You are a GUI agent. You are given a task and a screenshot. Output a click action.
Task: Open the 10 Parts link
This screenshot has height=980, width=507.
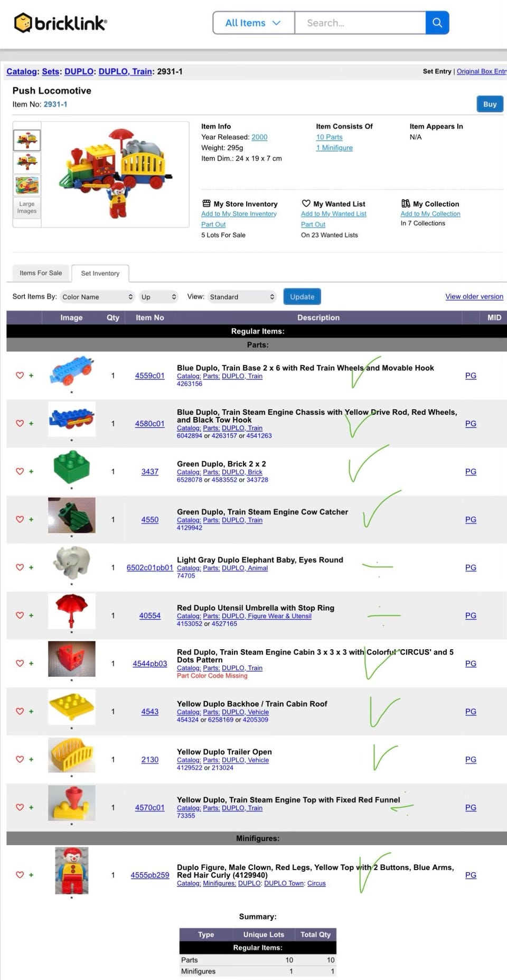pos(329,137)
